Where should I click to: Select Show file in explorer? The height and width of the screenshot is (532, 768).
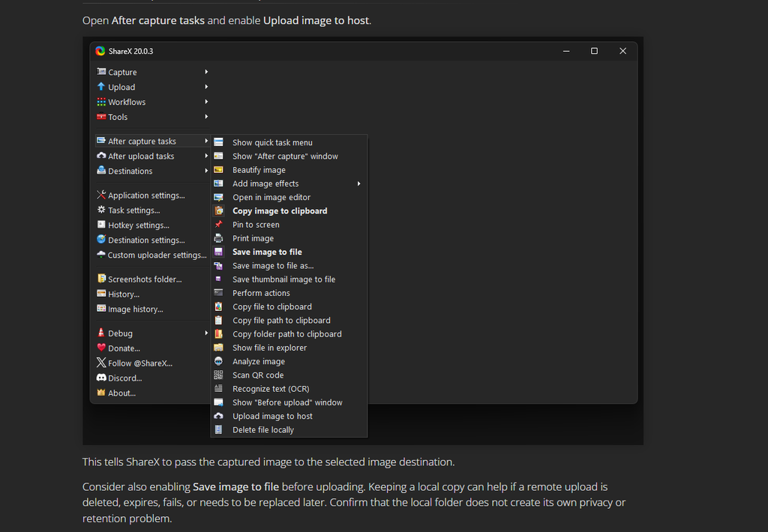tap(289, 348)
